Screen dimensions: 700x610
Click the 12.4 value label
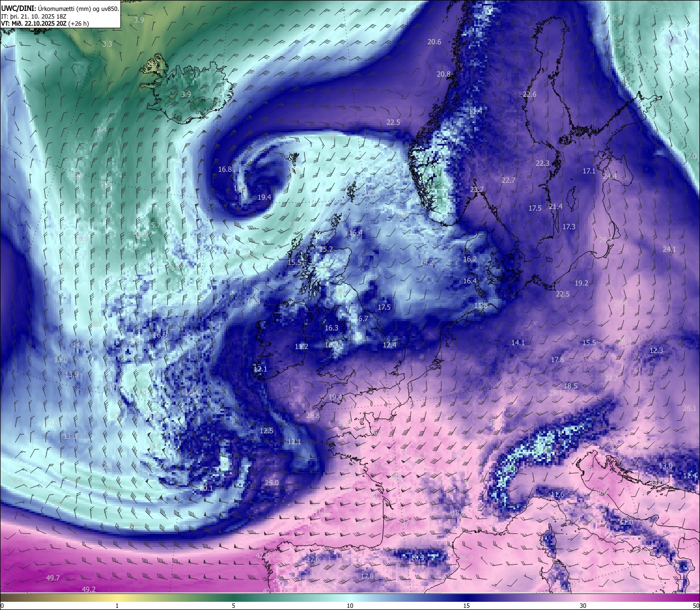(389, 345)
